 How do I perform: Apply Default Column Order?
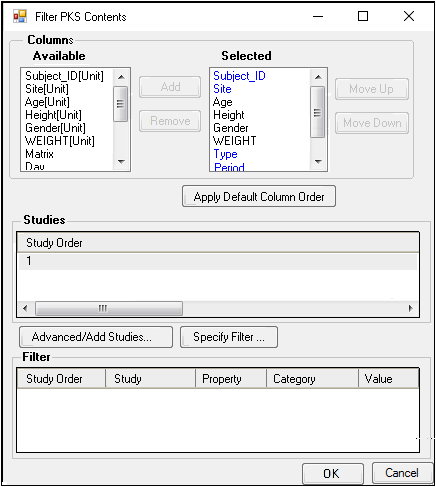click(x=259, y=197)
